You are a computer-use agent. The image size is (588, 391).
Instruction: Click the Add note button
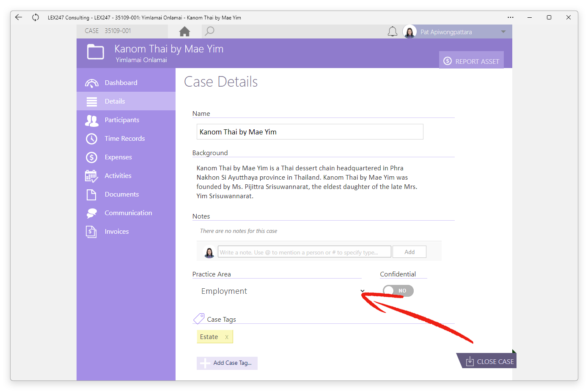[x=409, y=252]
